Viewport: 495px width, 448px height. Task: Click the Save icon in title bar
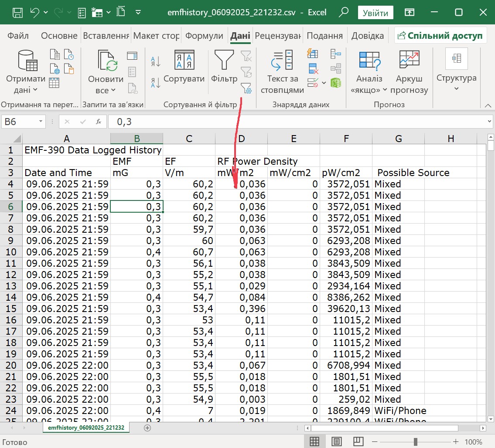18,12
